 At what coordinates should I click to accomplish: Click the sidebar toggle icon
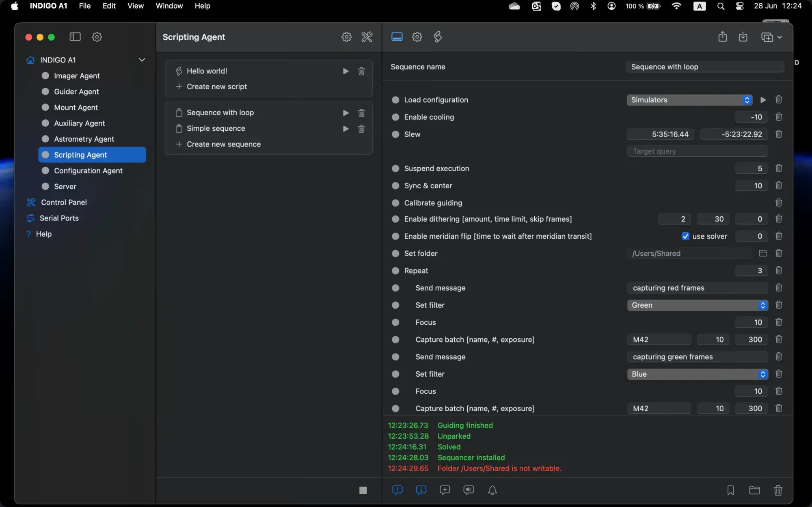tap(75, 37)
